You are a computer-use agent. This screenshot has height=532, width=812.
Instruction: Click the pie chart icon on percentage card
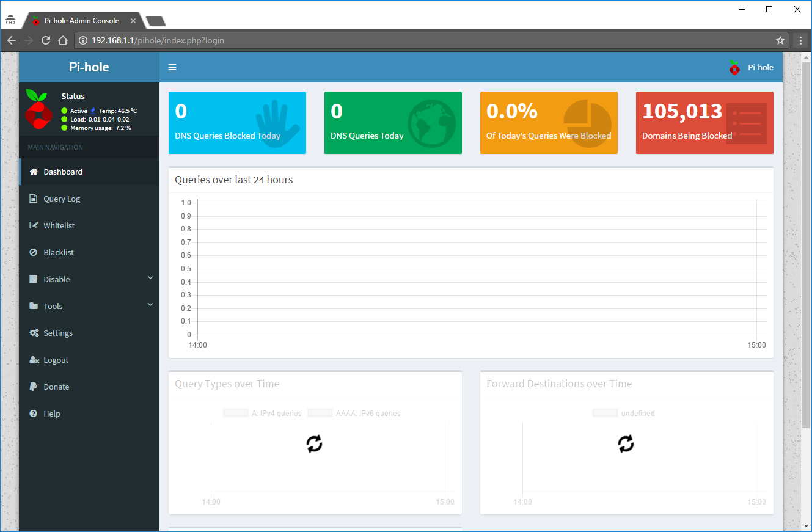click(x=587, y=123)
